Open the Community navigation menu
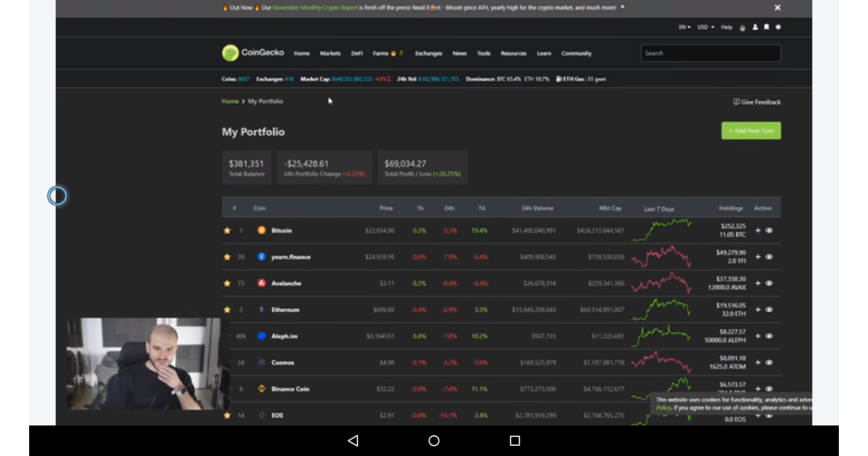The image size is (868, 456). pyautogui.click(x=576, y=53)
